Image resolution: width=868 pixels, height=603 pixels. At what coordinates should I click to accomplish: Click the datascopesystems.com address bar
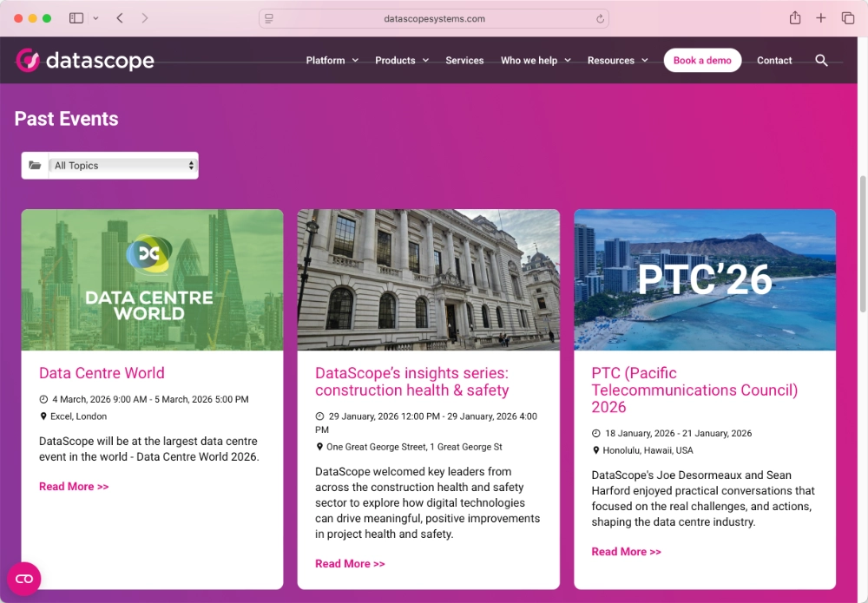[434, 18]
